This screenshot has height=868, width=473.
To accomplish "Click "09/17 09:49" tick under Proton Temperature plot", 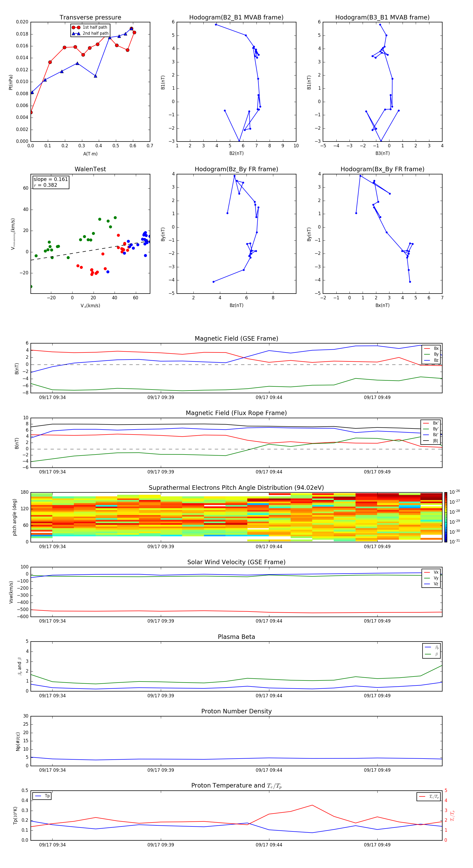I will pyautogui.click(x=377, y=845).
